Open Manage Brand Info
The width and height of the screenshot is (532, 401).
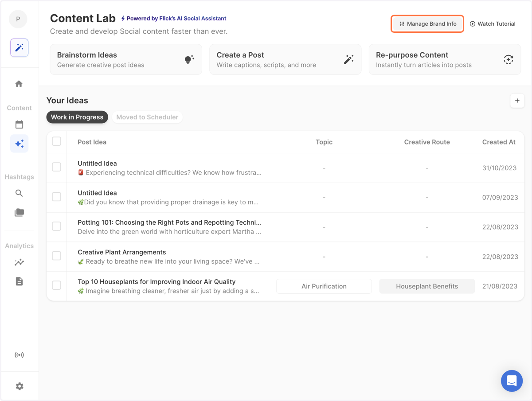(x=427, y=24)
